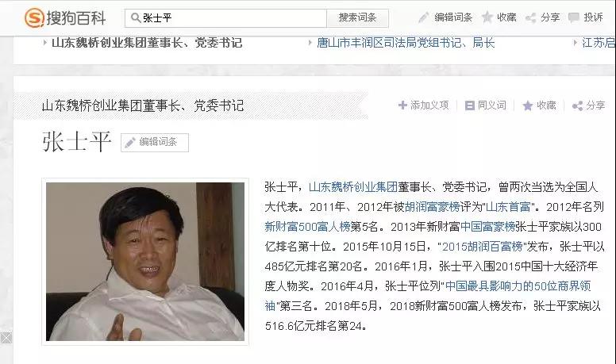Click the 搜索词条 button
Screen dimensions: 616x364
pos(357,18)
